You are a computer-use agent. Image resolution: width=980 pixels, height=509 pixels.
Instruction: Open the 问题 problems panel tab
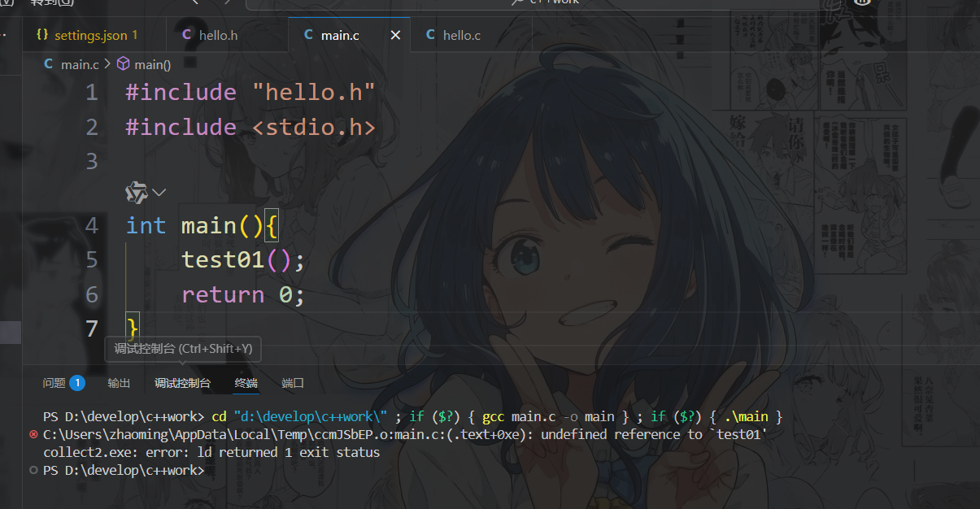point(54,383)
